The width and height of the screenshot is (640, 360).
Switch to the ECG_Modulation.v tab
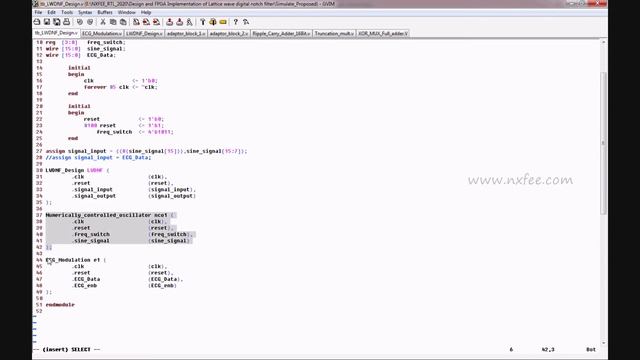[102, 33]
